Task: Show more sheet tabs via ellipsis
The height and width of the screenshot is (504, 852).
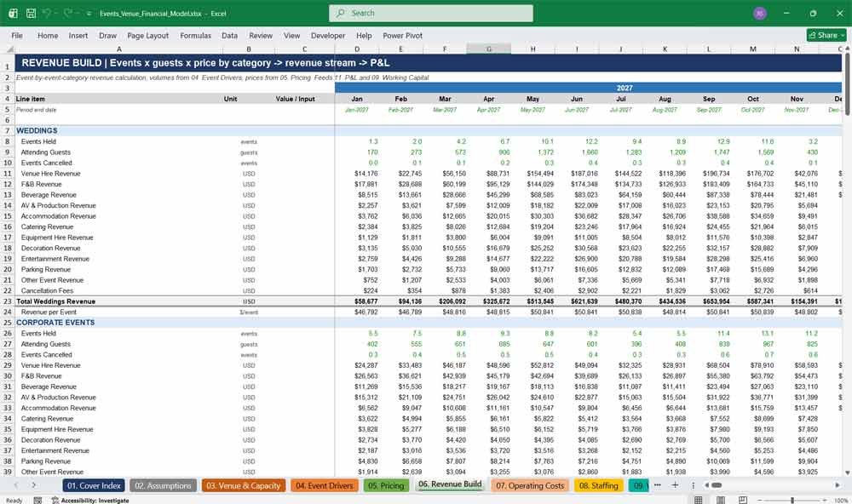Action: pos(658,485)
